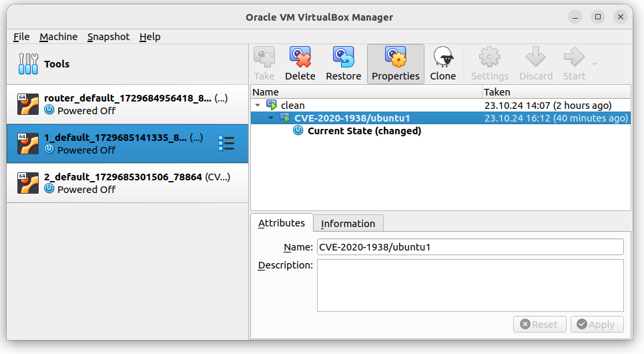Open the Tools section
Viewport: 644px width, 354px height.
click(x=127, y=64)
